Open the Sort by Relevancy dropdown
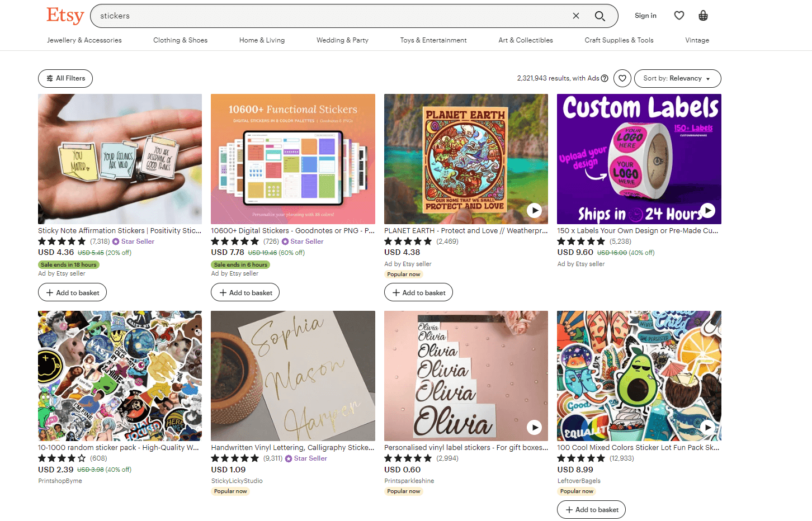The image size is (812, 521). point(677,78)
